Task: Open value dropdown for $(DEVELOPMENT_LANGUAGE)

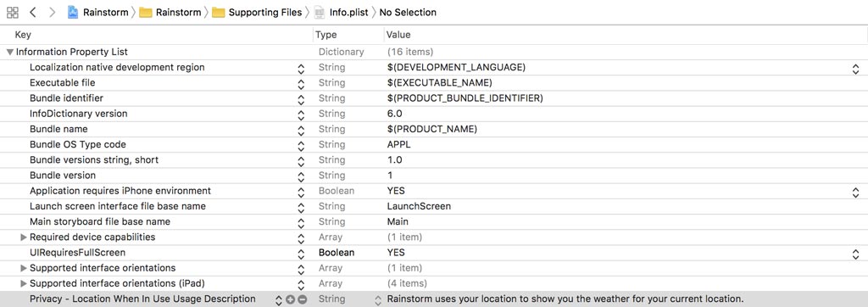Action: point(856,69)
